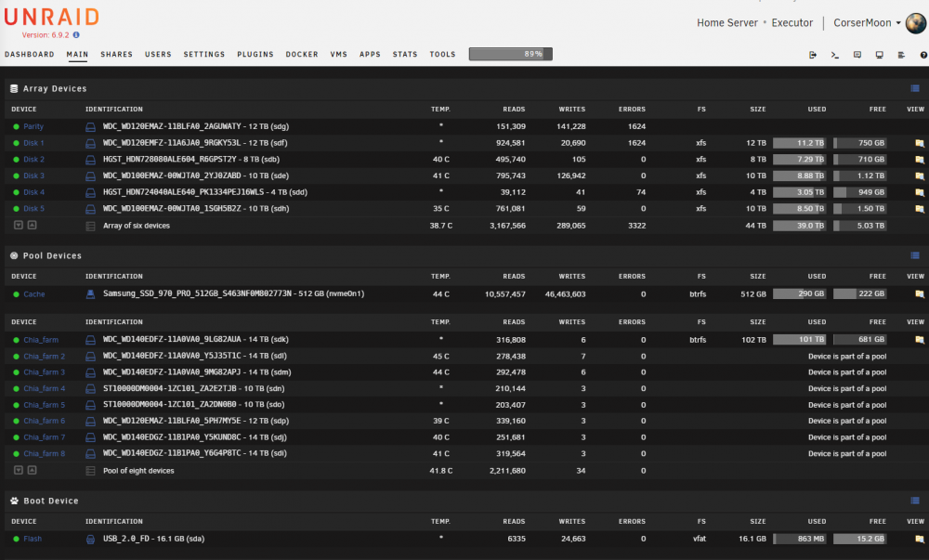Click the help question mark icon
Image resolution: width=929 pixels, height=560 pixels.
(x=923, y=55)
